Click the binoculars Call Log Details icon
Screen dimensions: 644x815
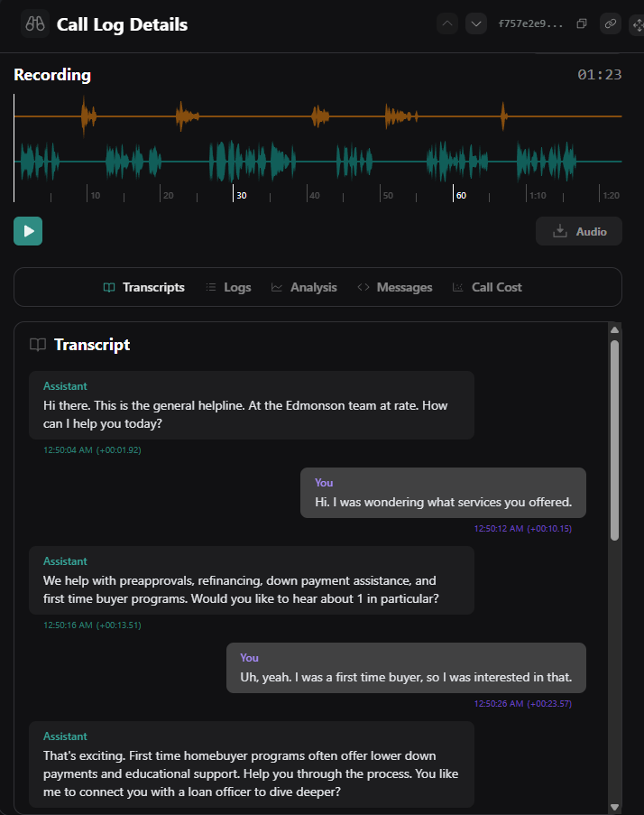point(35,23)
